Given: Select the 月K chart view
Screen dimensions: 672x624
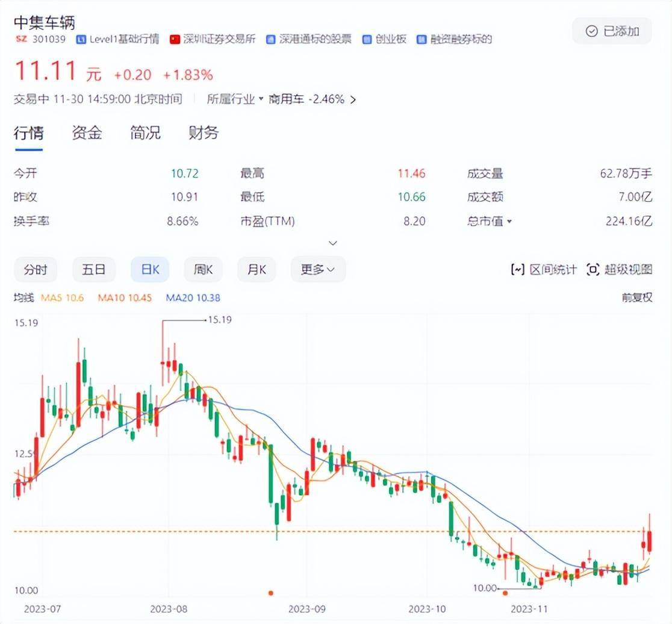Looking at the screenshot, I should click(x=257, y=270).
